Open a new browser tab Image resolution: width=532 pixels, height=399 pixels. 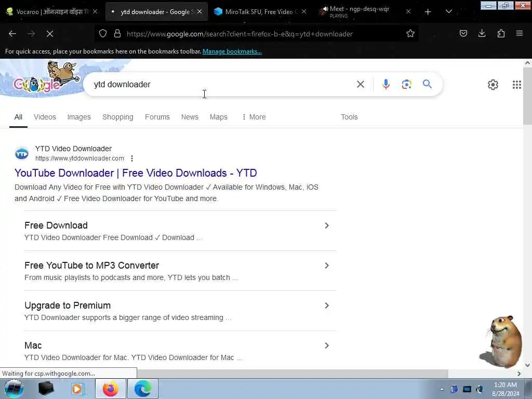point(428,12)
